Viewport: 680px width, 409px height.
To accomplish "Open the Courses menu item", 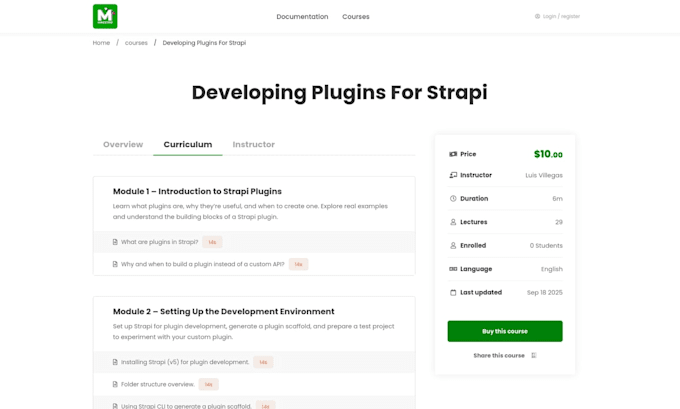I will click(356, 16).
